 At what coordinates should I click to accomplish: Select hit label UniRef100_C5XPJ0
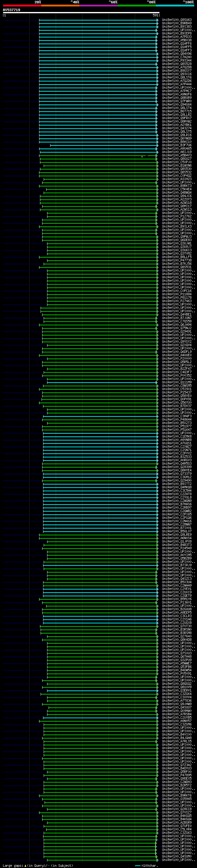tap(177, 162)
